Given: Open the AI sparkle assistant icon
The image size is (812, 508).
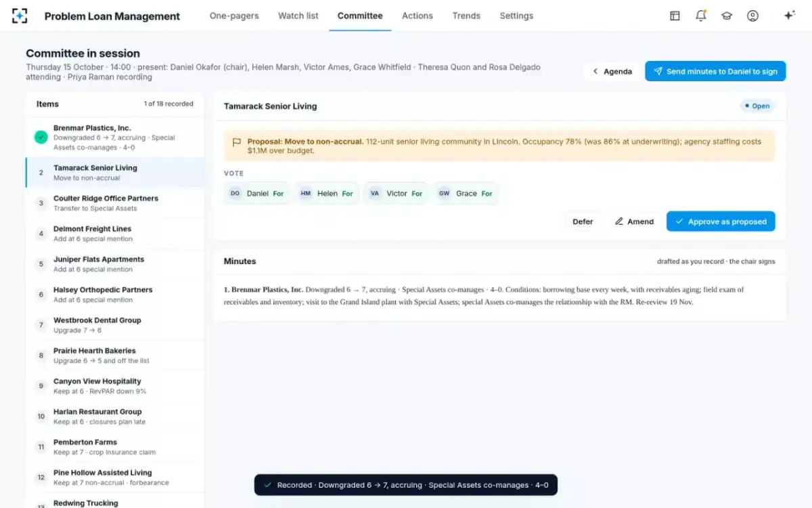Looking at the screenshot, I should (x=789, y=16).
